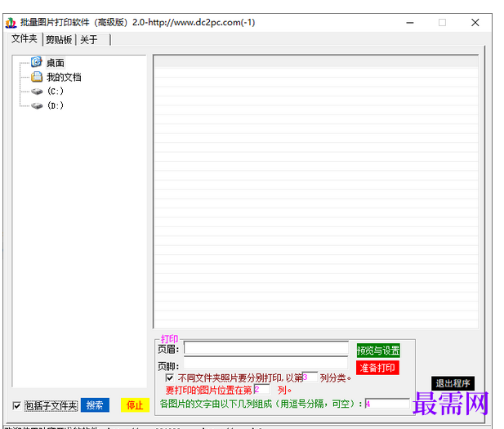Switch to the 剪贴板 tab

[x=59, y=40]
